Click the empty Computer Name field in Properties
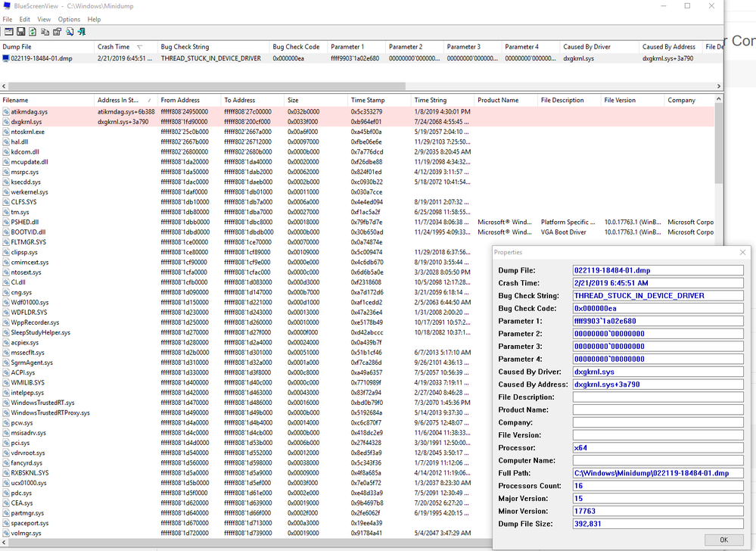The height and width of the screenshot is (551, 756). 658,460
